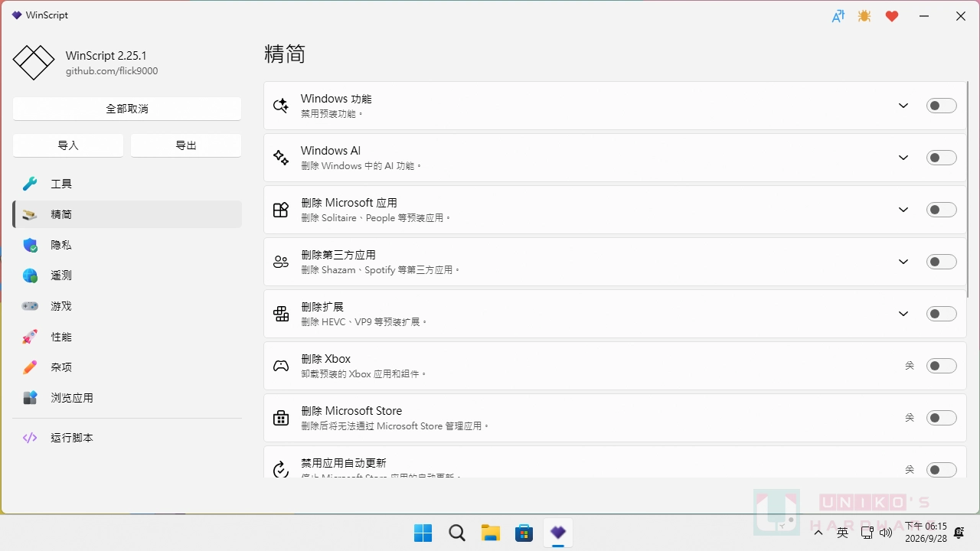Open File Explorer from the taskbar
Viewport: 980px width, 551px height.
coord(491,533)
